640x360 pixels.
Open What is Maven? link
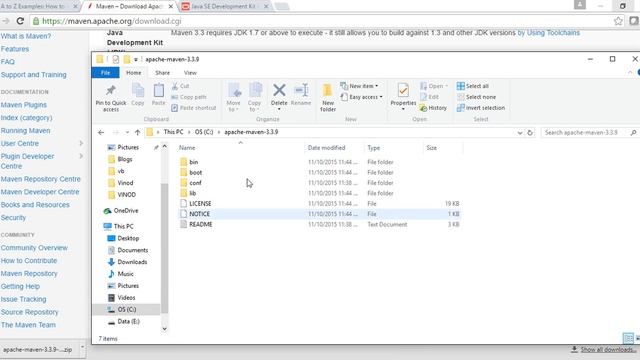pos(26,36)
